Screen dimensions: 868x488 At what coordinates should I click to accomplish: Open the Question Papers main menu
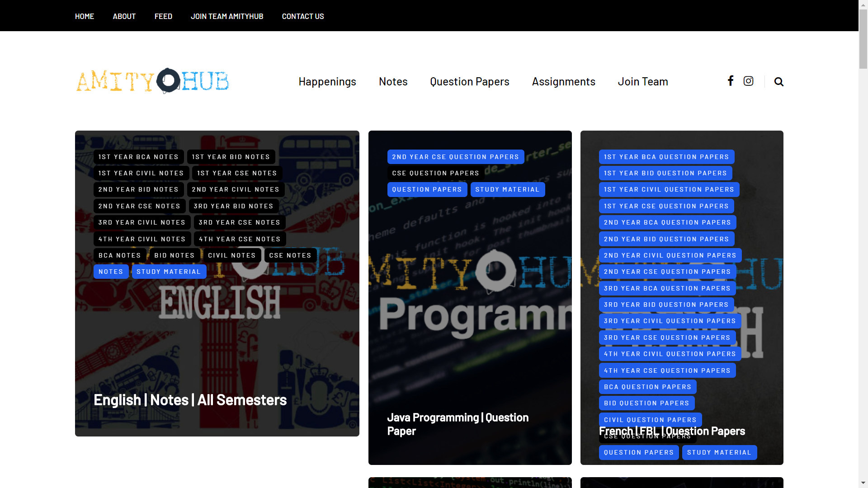pos(469,81)
